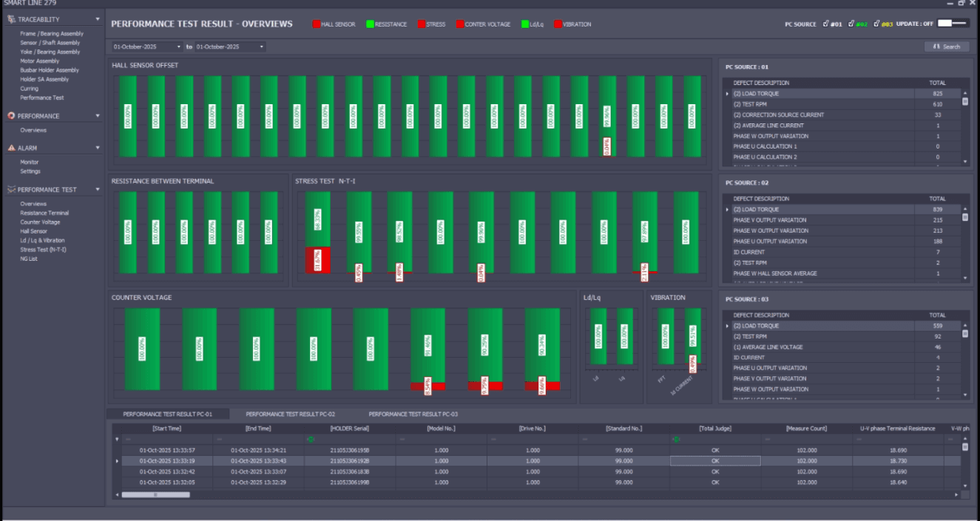Uncheck PC source #01 checkbox

coord(825,24)
